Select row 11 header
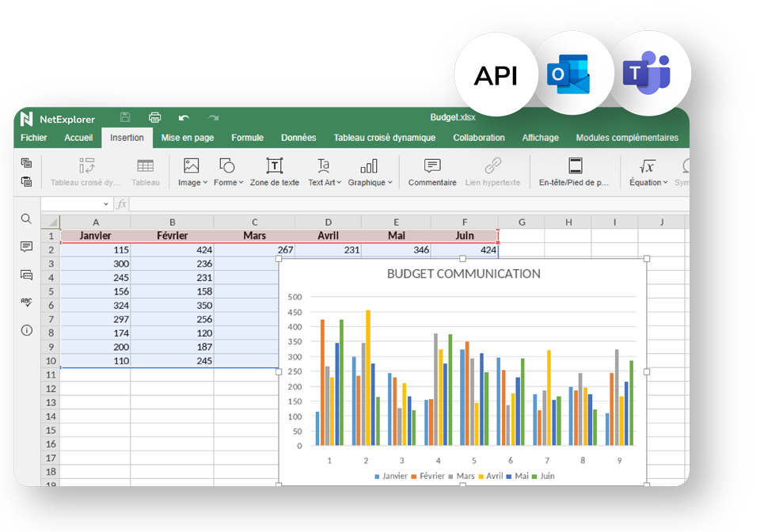 (51, 374)
